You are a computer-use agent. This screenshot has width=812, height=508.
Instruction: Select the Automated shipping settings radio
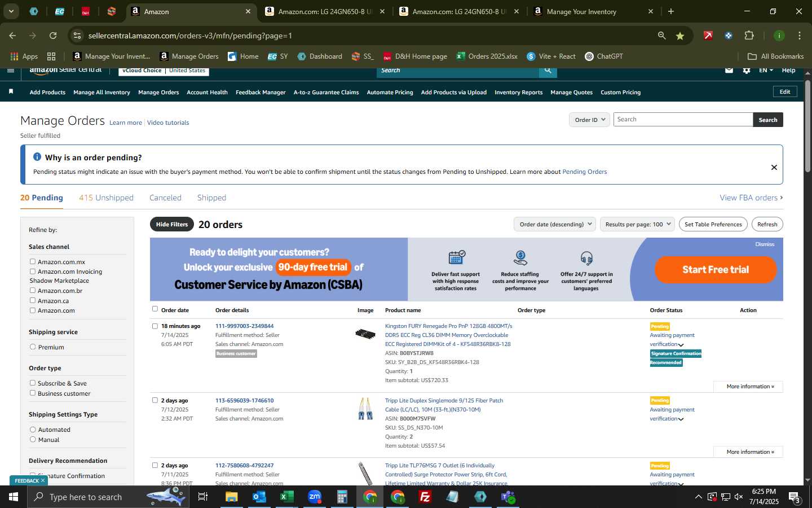(33, 429)
